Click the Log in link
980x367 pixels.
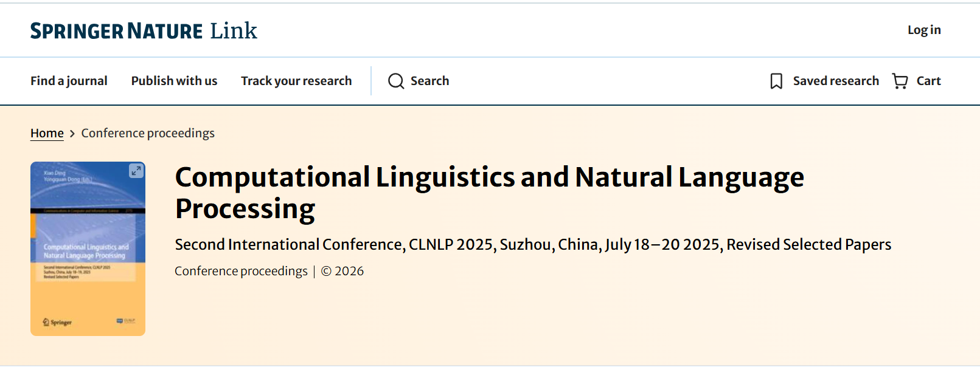point(923,30)
